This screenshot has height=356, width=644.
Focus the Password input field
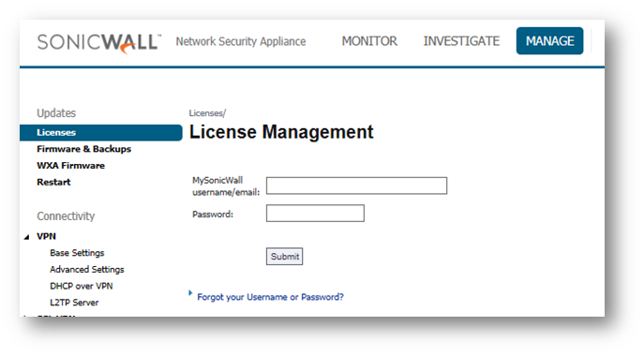(x=315, y=213)
